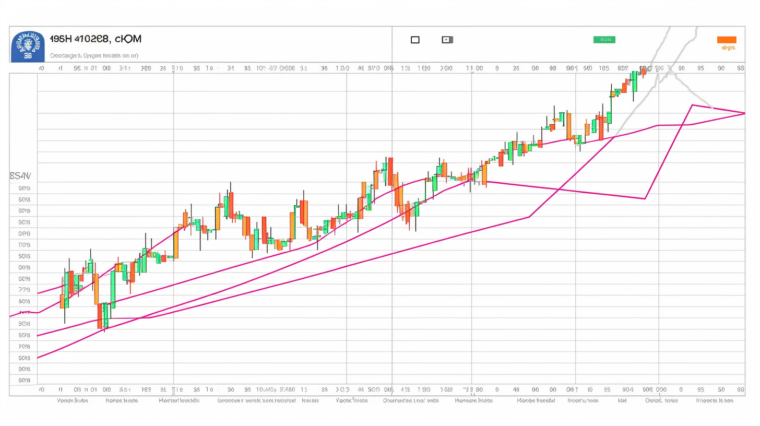The image size is (760, 426).
Task: Click the last caption label in the bottom axis row
Action: click(713, 400)
